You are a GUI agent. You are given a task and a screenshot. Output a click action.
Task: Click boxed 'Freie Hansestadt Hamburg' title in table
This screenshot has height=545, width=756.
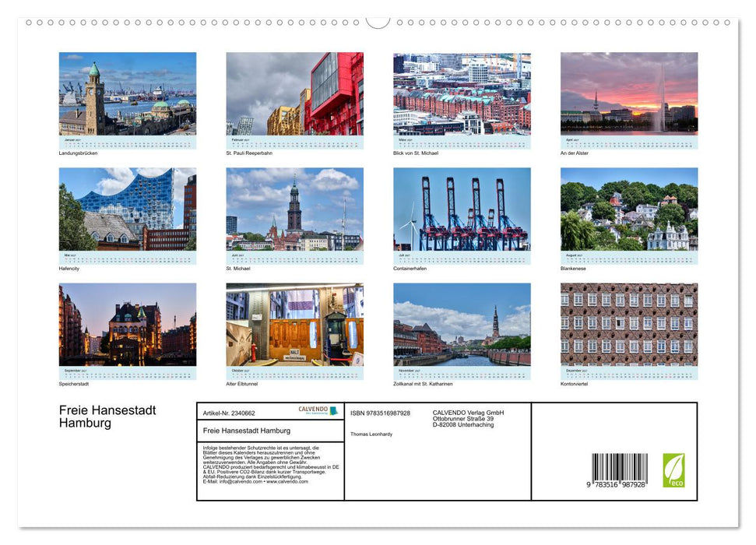click(x=246, y=431)
